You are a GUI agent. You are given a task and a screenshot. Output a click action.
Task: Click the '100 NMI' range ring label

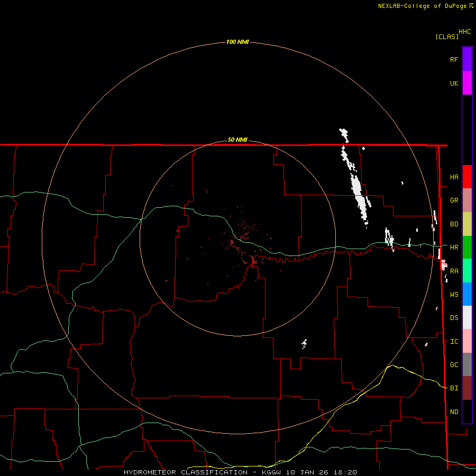pos(237,42)
